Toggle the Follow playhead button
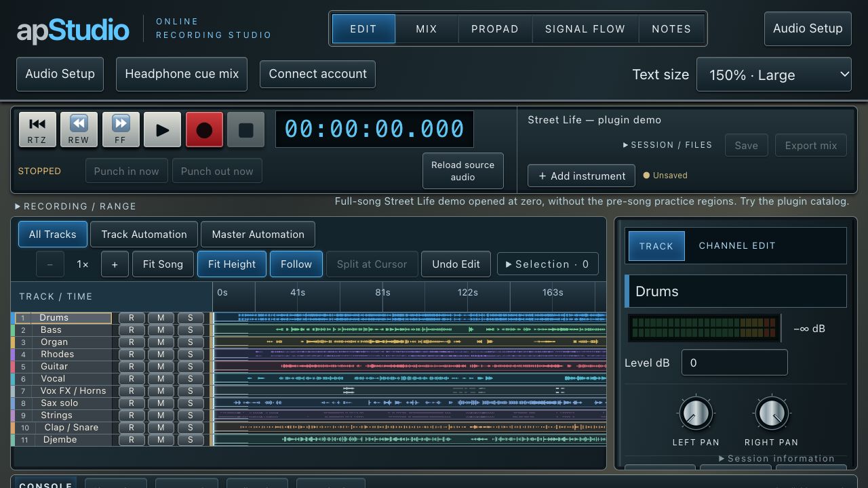 pyautogui.click(x=296, y=264)
